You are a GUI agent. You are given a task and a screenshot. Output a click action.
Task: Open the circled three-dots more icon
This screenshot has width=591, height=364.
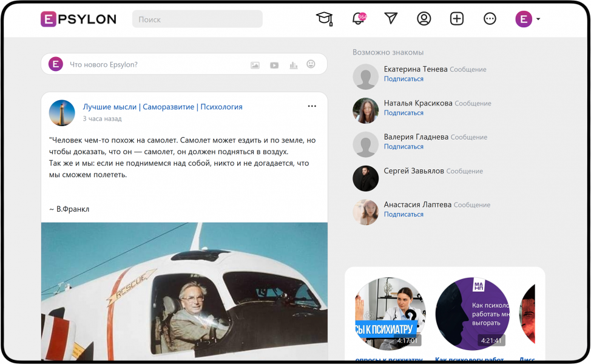click(x=490, y=18)
